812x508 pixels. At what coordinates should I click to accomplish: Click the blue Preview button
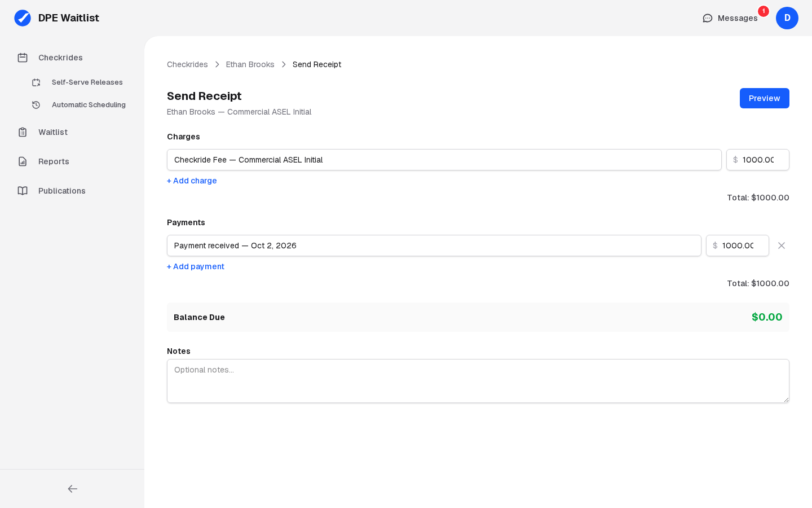tap(765, 98)
